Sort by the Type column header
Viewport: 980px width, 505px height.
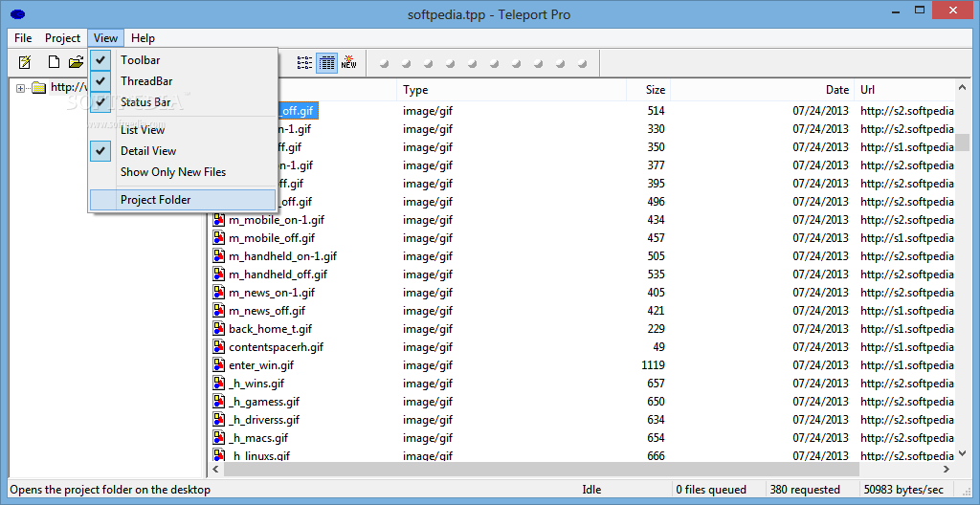point(512,90)
